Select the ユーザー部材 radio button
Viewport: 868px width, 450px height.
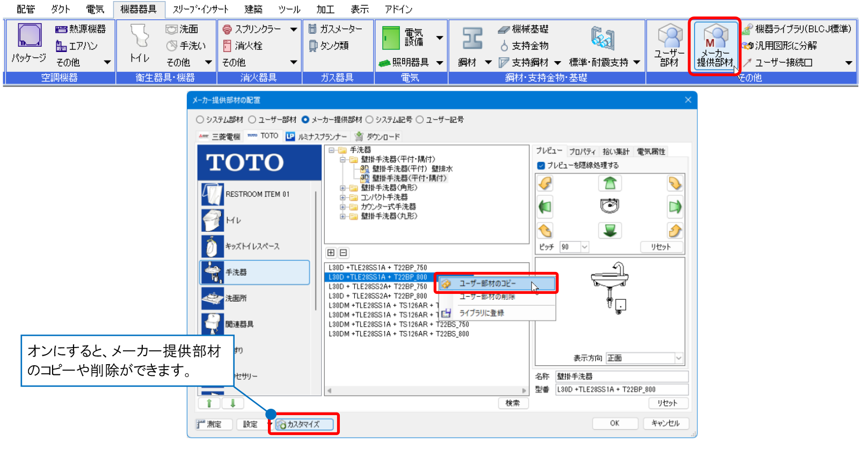(252, 120)
